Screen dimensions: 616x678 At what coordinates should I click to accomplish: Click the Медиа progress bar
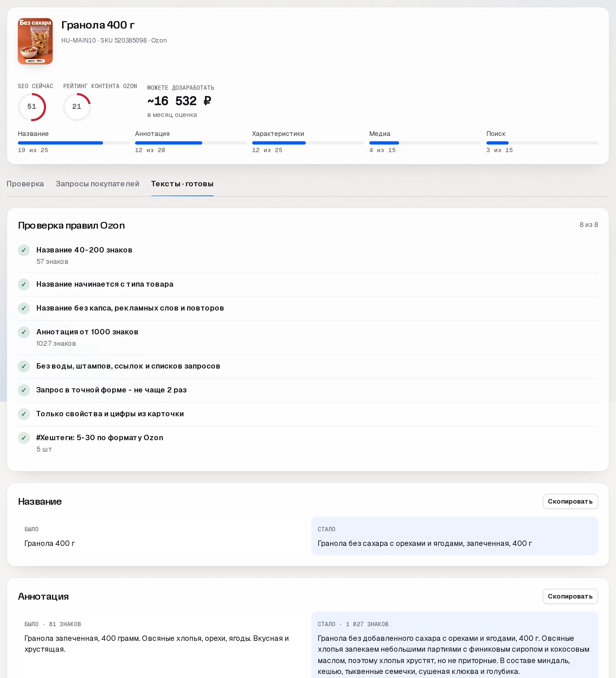[425, 143]
